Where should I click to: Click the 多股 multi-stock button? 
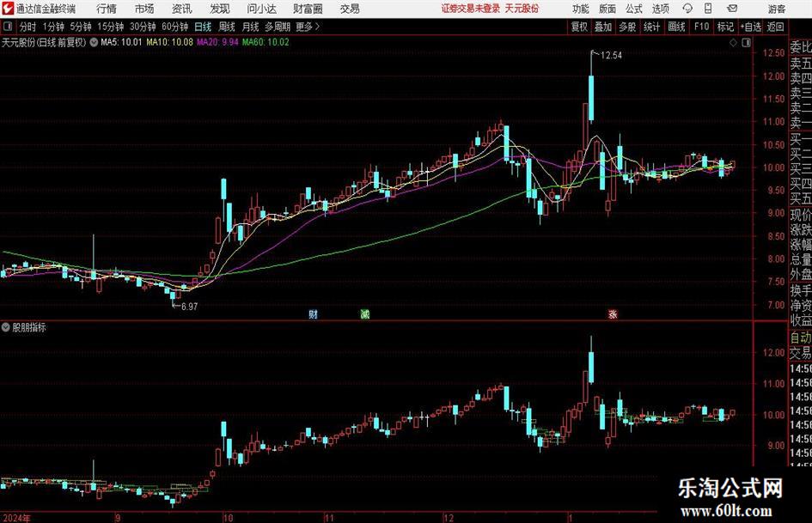pos(627,27)
